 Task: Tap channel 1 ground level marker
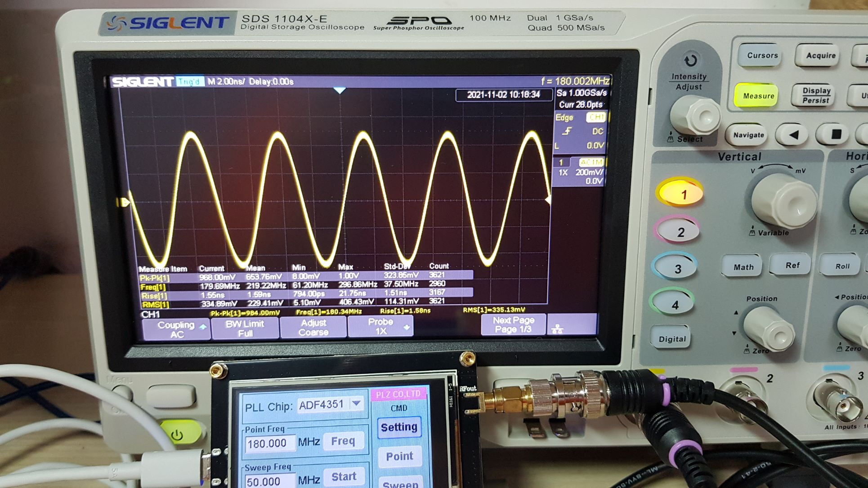(x=123, y=202)
